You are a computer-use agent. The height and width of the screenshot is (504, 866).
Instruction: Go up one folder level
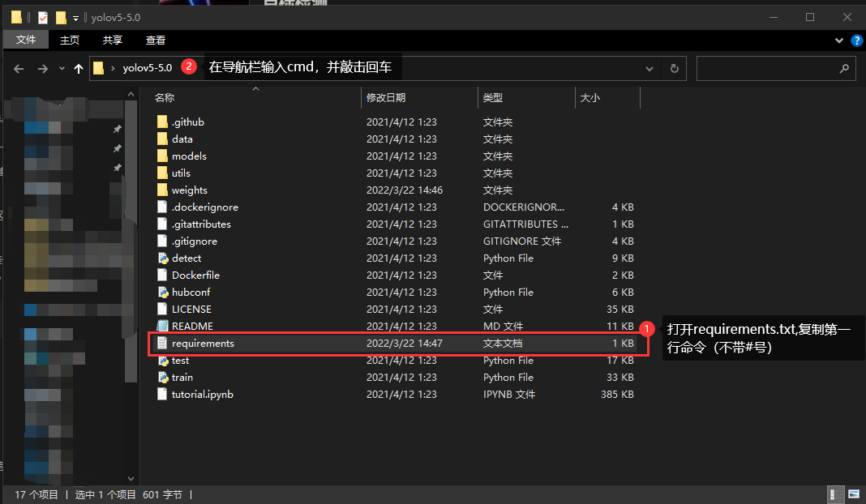coord(79,68)
